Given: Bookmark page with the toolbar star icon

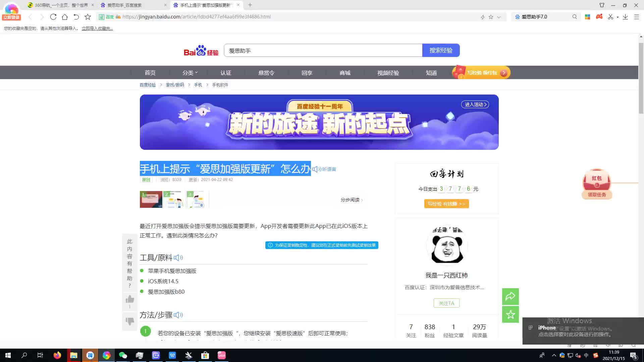Looking at the screenshot, I should pos(88,17).
